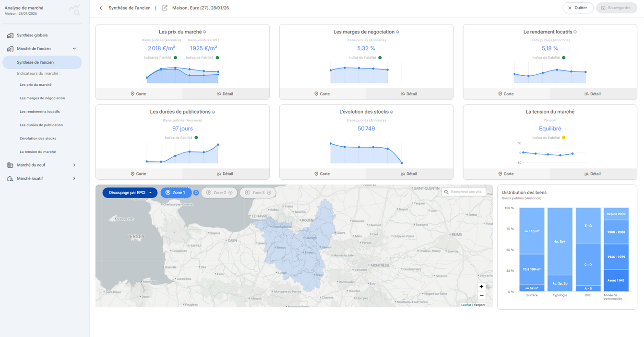Open the Détail tab under La tension du marché
Image resolution: width=644 pixels, height=337 pixels.
coord(593,174)
